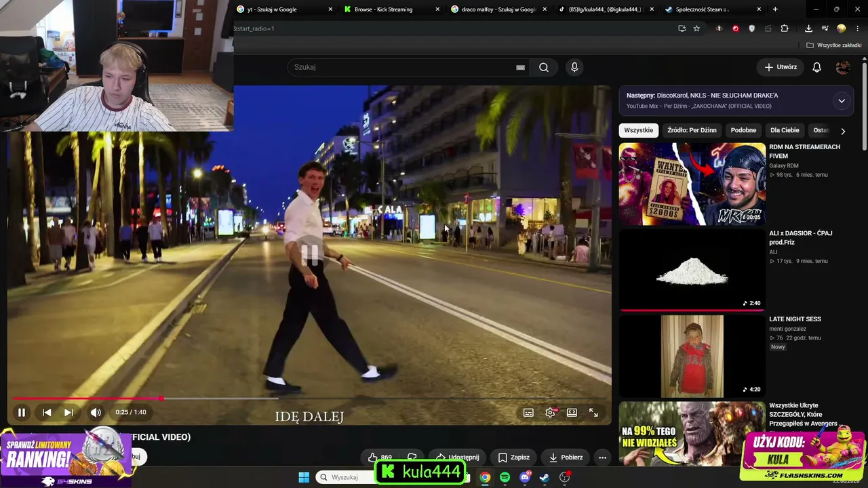
Task: Open the Wszystkie zakładki bookmarks folder
Action: point(833,45)
